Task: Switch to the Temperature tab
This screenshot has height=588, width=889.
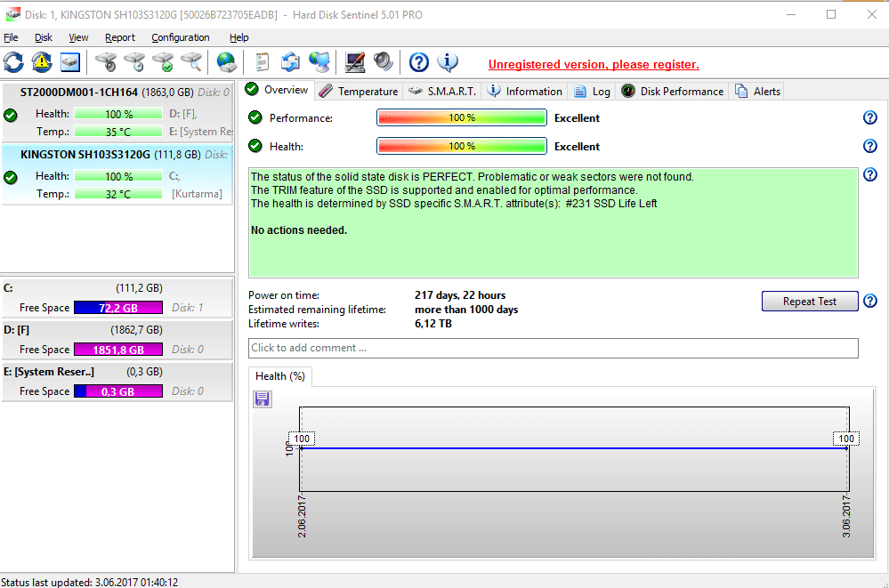Action: 359,92
